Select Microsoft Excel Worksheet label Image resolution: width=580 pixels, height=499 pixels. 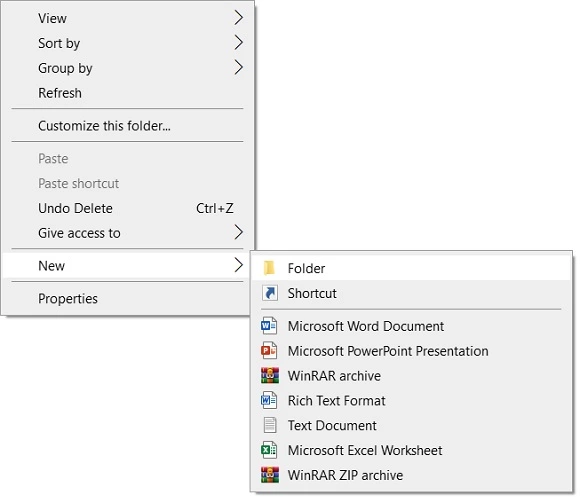coord(365,450)
